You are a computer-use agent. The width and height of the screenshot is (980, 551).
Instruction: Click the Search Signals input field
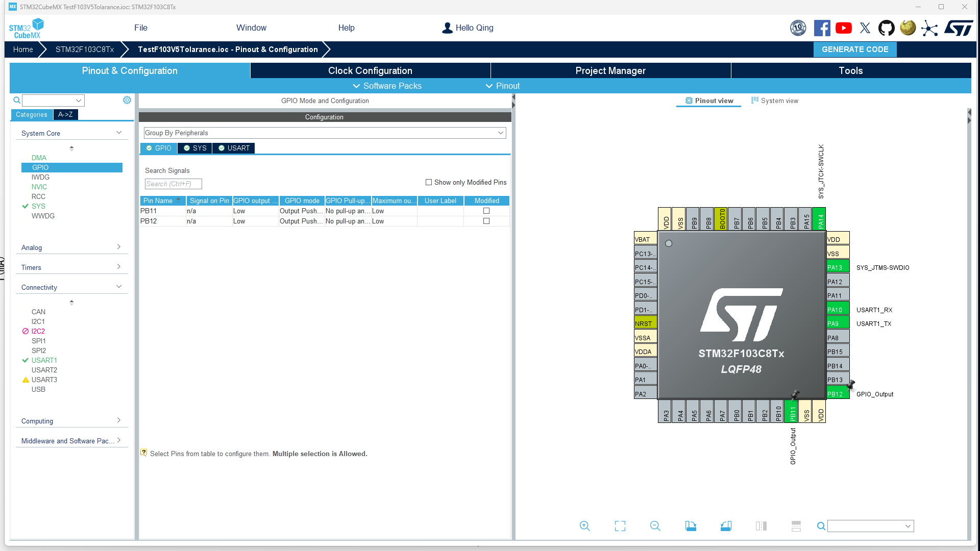pos(173,184)
